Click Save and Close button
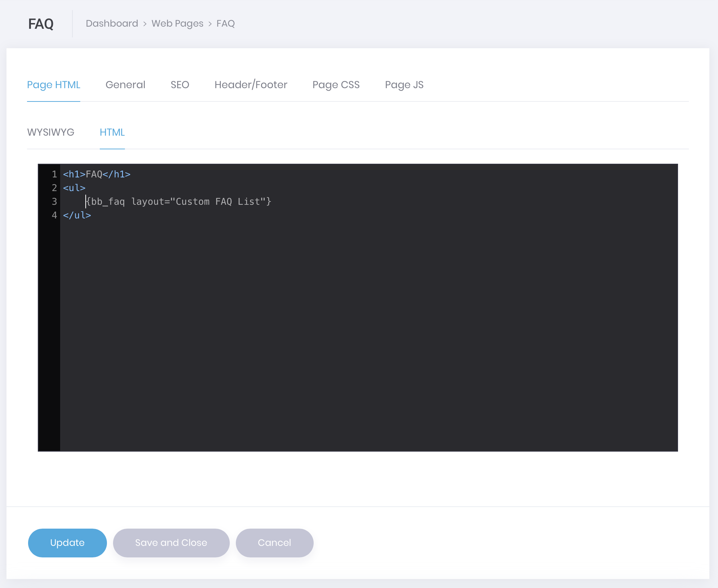The image size is (718, 588). point(171,543)
